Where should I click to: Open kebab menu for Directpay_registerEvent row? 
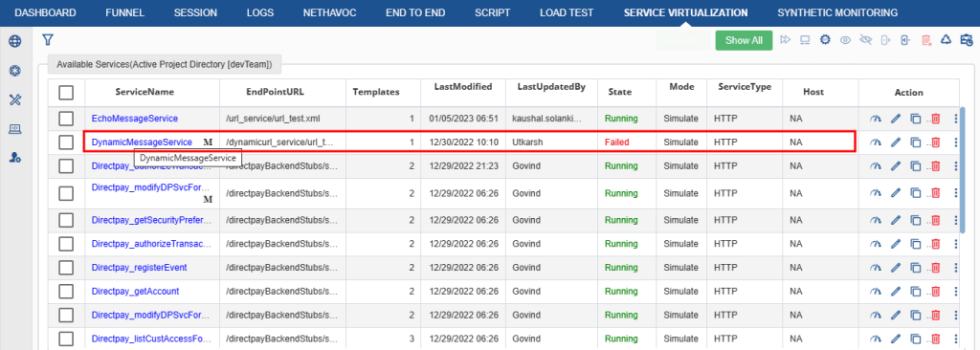click(x=956, y=268)
